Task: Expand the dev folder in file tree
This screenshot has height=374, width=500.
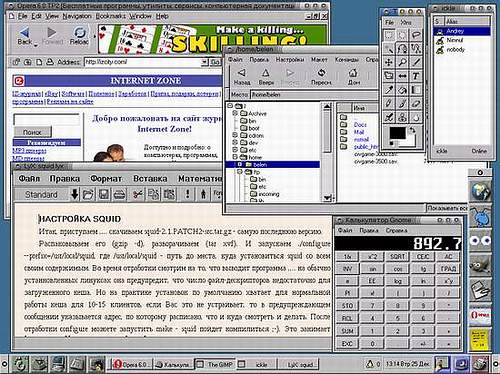Action: (x=235, y=143)
